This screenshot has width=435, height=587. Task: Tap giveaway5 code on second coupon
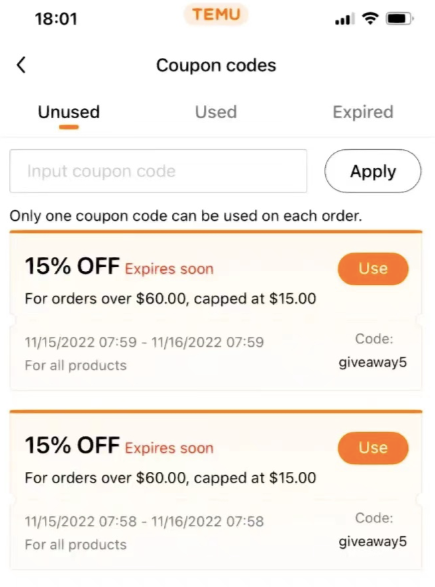(x=372, y=542)
